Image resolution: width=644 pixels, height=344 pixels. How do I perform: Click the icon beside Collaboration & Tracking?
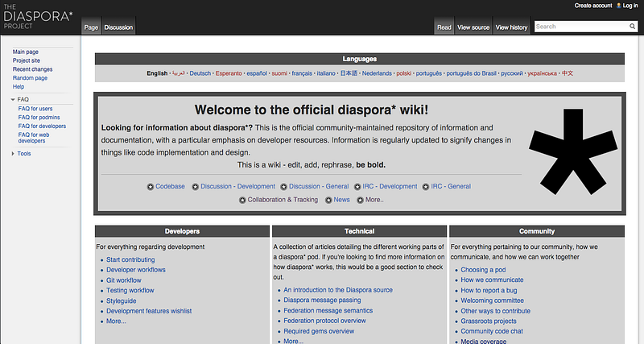[242, 200]
